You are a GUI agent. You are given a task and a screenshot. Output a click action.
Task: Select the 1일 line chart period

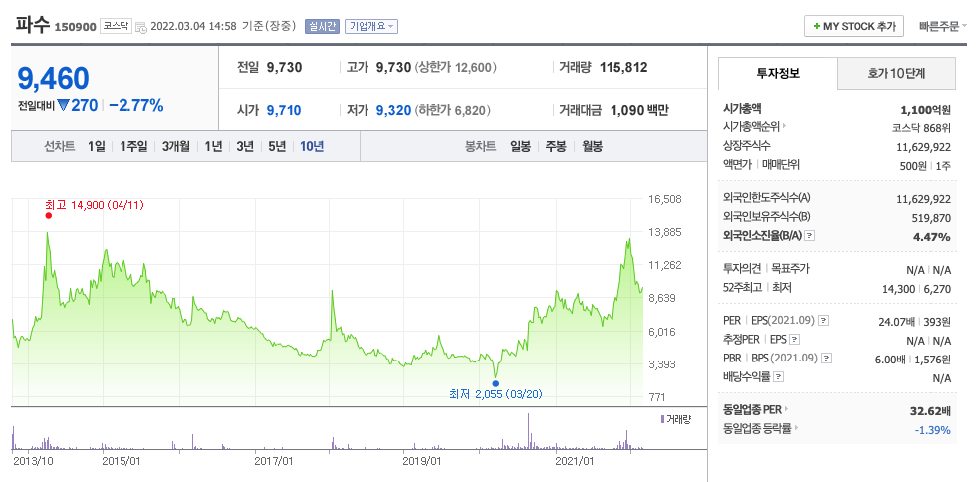click(x=97, y=147)
